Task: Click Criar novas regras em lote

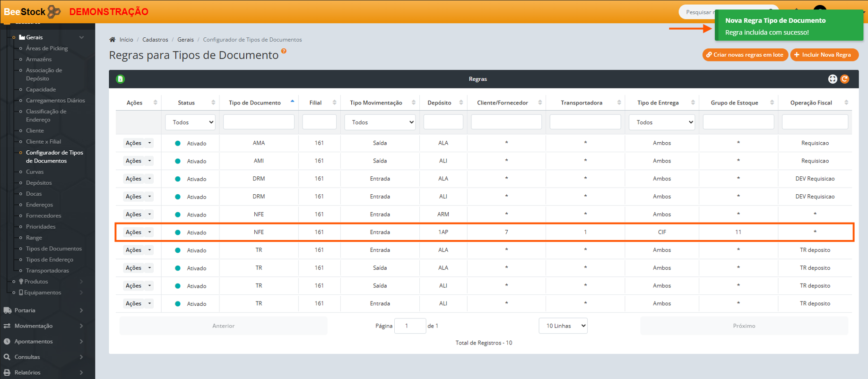Action: pyautogui.click(x=745, y=55)
